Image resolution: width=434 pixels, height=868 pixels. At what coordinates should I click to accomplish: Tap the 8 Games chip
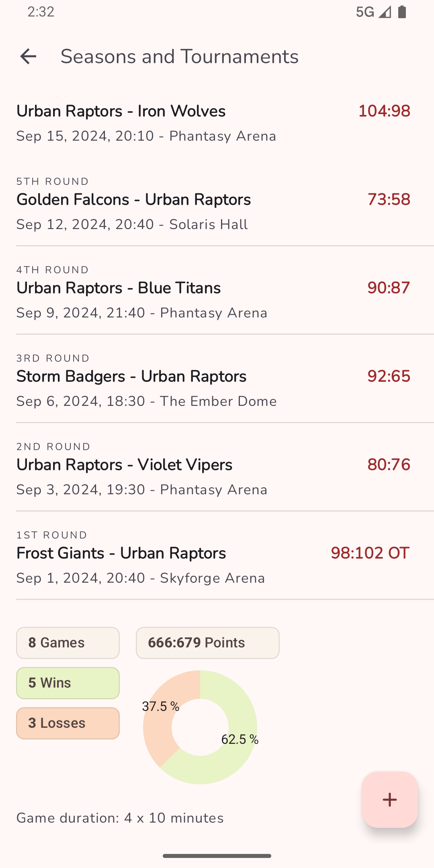(68, 643)
